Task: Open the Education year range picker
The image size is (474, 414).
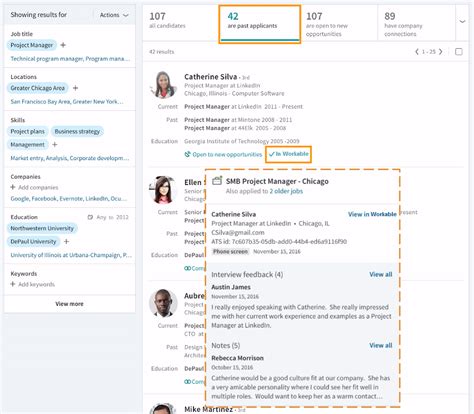Action: (x=108, y=217)
